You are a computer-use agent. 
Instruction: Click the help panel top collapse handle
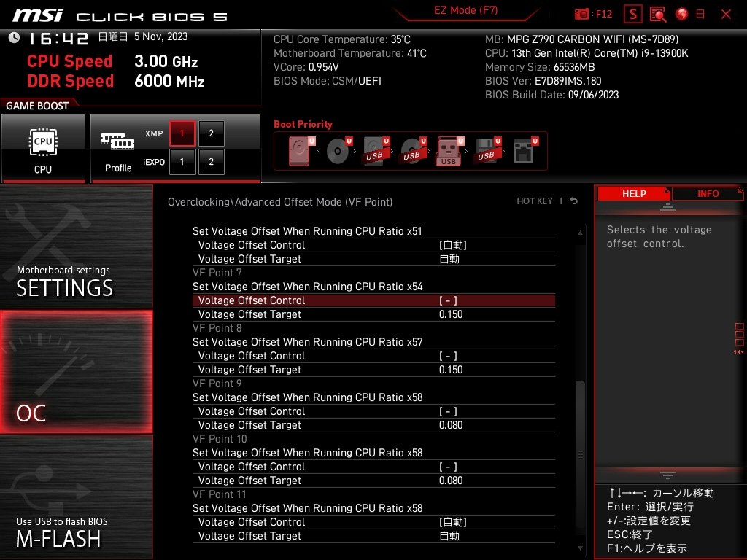click(x=668, y=206)
